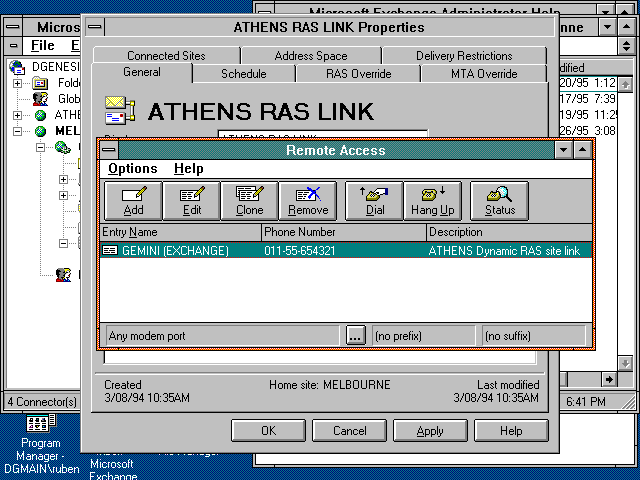This screenshot has width=640, height=480.
Task: Switch to the MTA Override tab
Action: tap(484, 74)
